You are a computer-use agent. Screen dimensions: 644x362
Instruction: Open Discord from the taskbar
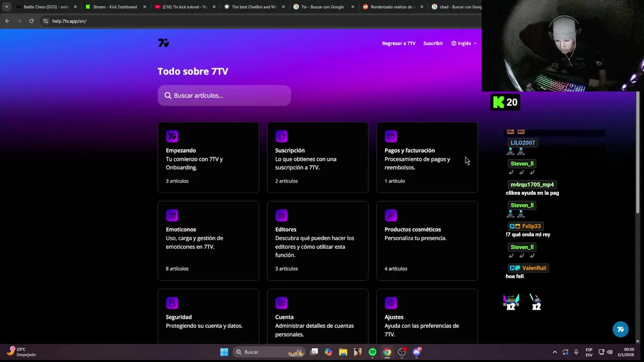[417, 352]
